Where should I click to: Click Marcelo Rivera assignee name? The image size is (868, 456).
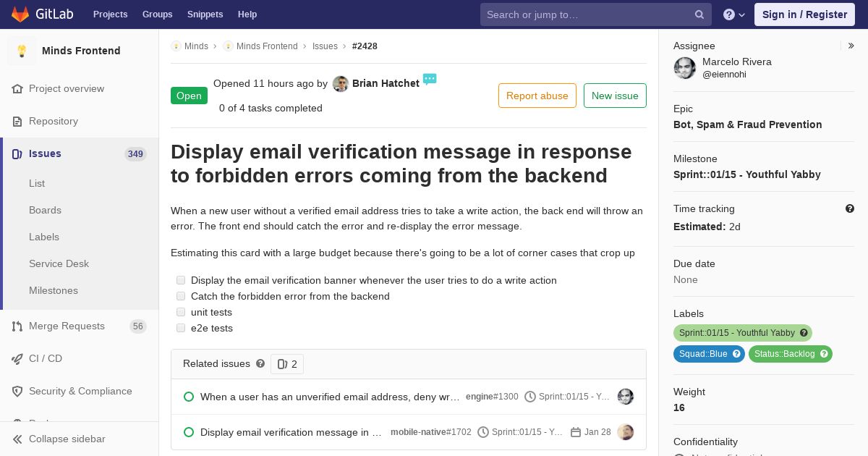736,62
